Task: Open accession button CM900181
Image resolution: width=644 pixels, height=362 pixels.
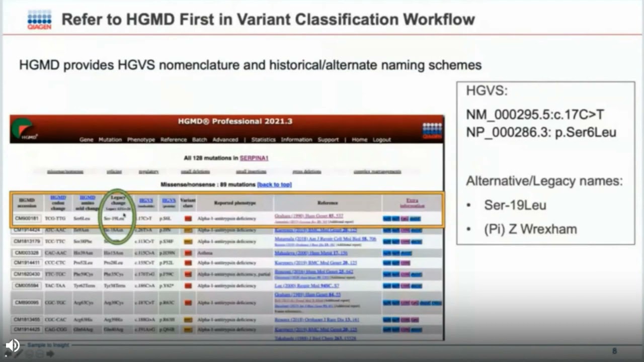Action: pos(27,219)
